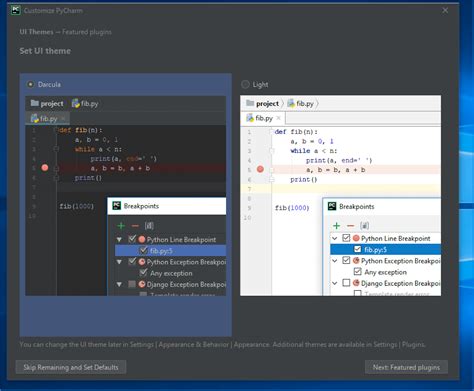The image size is (474, 391).
Task: Click the Darcula theme preview image
Action: 126,196
